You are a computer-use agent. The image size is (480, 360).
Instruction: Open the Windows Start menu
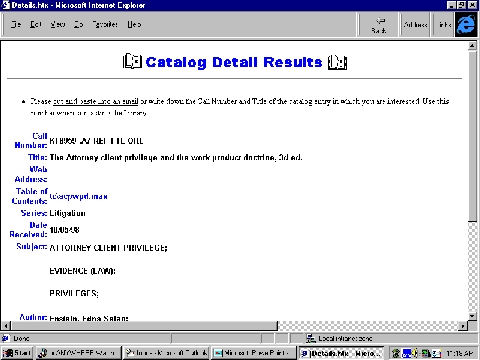17,353
